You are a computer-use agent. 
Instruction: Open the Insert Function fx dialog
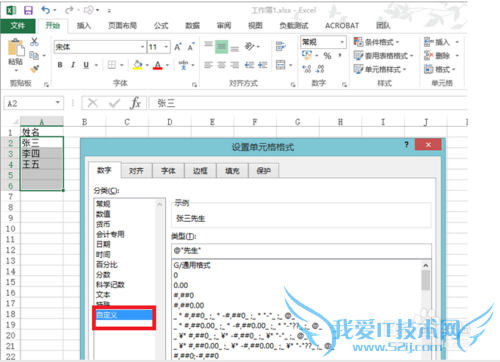[135, 103]
